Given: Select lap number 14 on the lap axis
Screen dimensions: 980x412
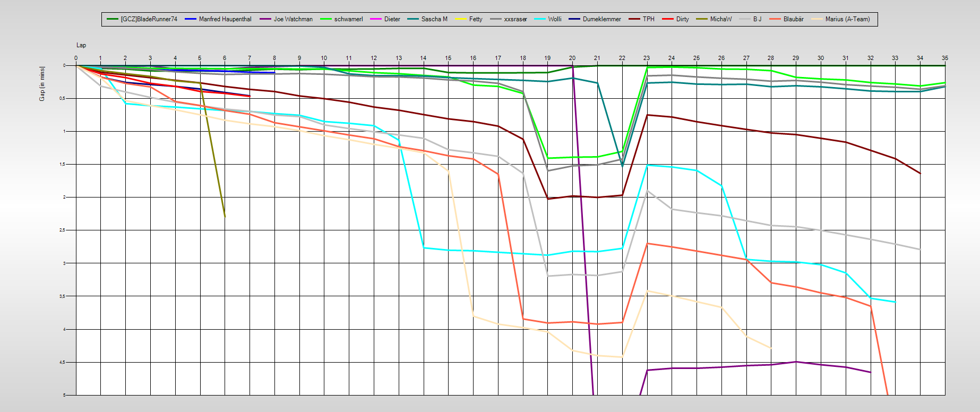Looking at the screenshot, I should (x=423, y=58).
